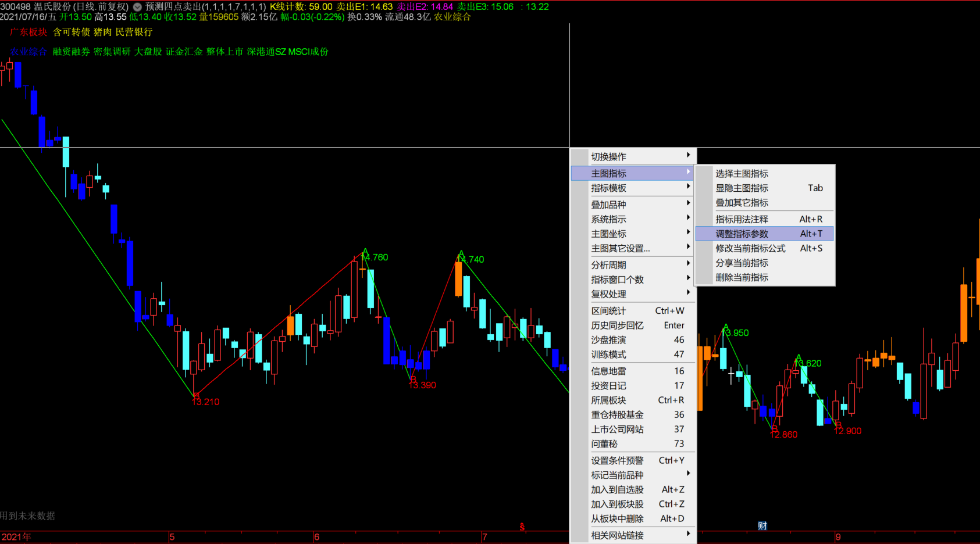
Task: Select 分享当前指标 submenu item
Action: (x=765, y=263)
